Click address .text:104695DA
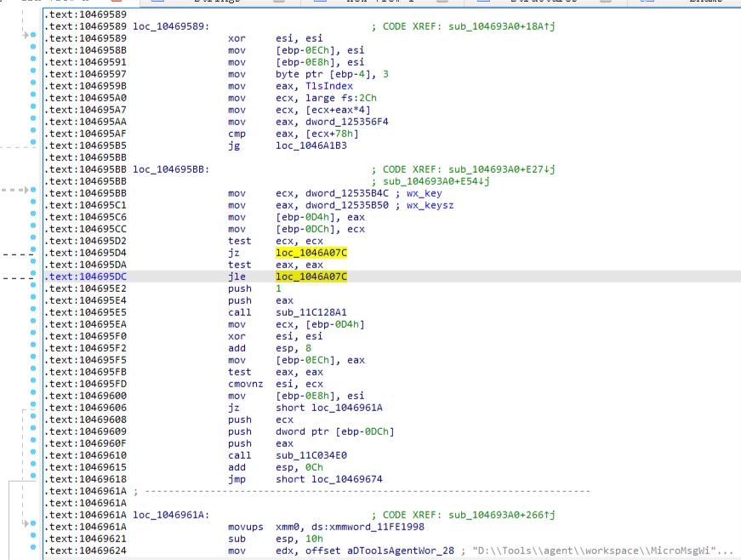Viewport: 741px width, 560px height. (86, 265)
